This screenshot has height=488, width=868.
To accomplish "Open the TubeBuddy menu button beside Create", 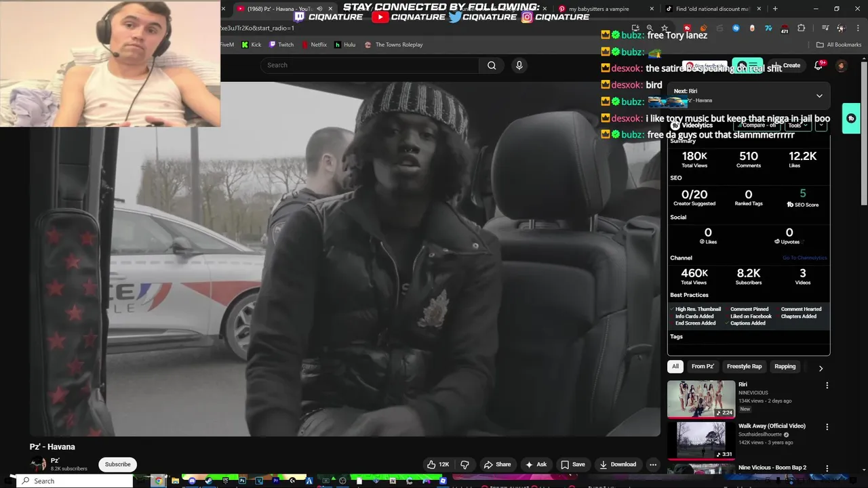I will click(x=747, y=66).
